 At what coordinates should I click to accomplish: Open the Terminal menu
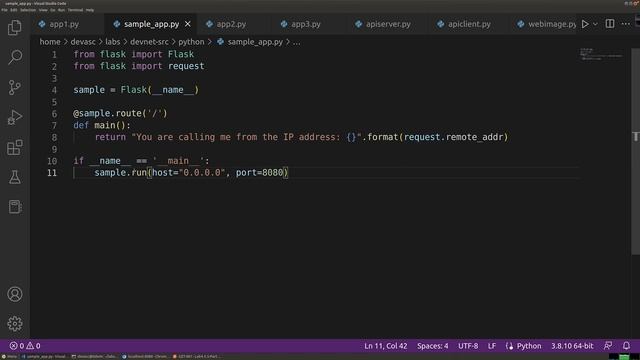[x=75, y=10]
